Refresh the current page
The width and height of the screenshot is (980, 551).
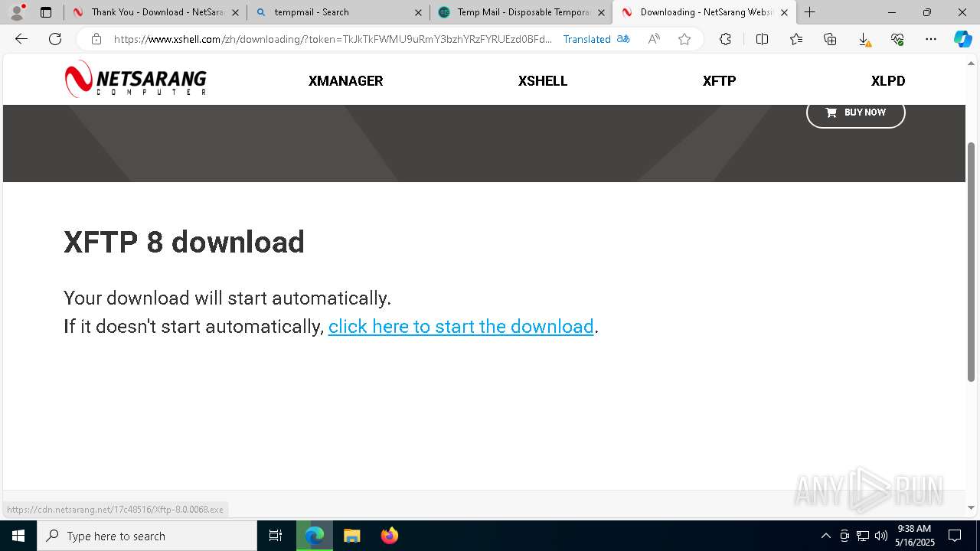55,39
